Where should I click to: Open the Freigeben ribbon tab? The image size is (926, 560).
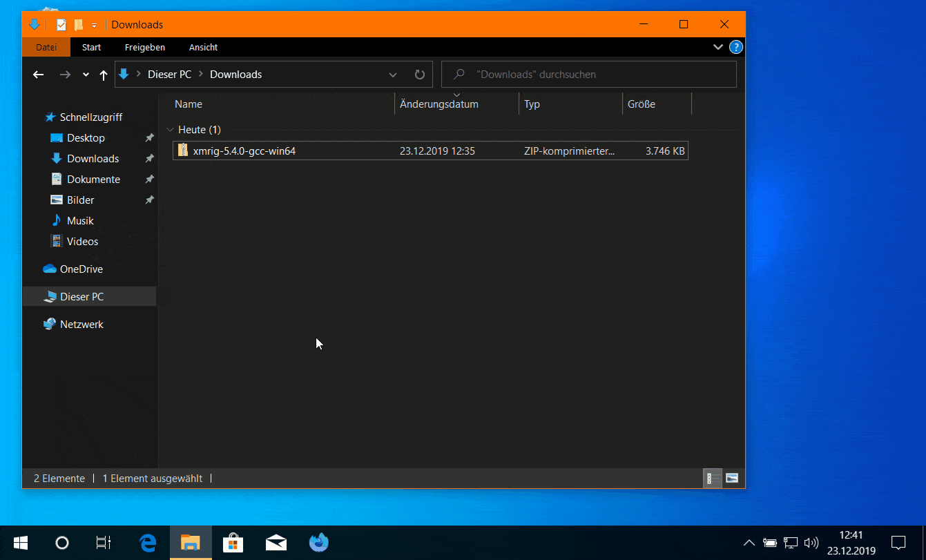click(x=145, y=47)
